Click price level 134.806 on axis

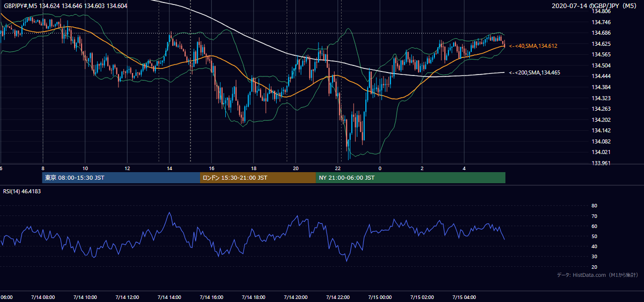point(601,11)
